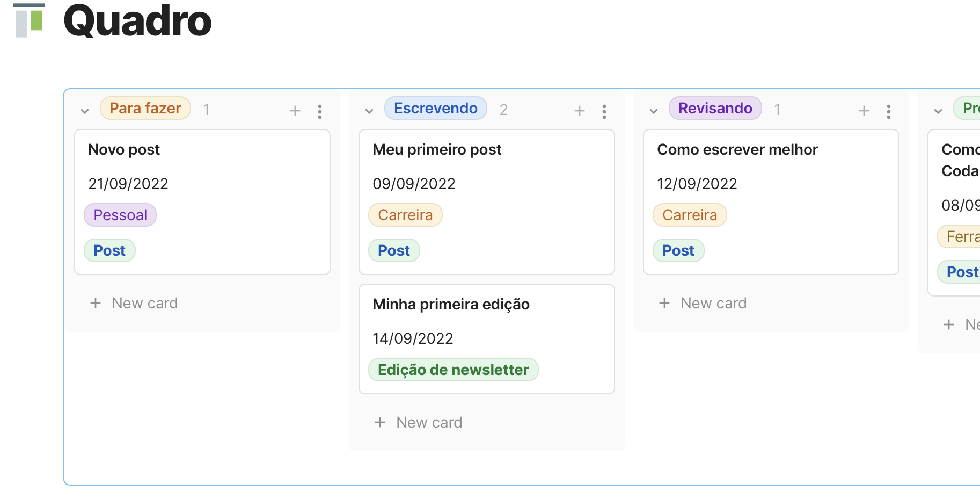Open the Para fazer column options menu
The width and height of the screenshot is (980, 498).
[319, 111]
